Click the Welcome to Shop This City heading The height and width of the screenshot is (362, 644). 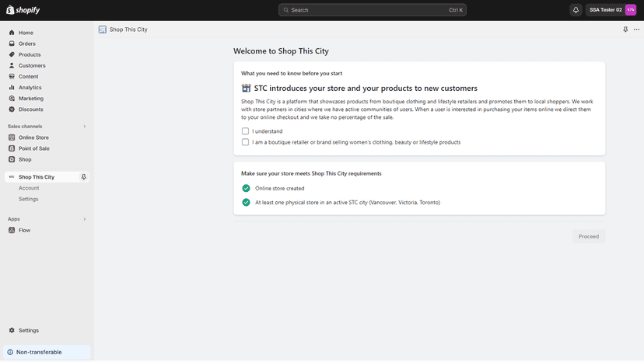(x=281, y=51)
